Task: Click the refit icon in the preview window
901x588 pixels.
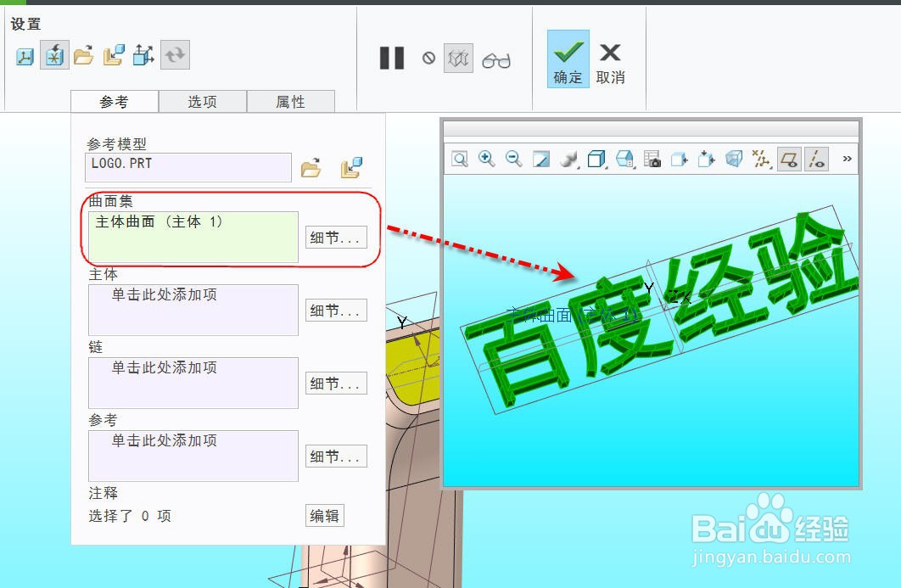Action: (x=460, y=160)
